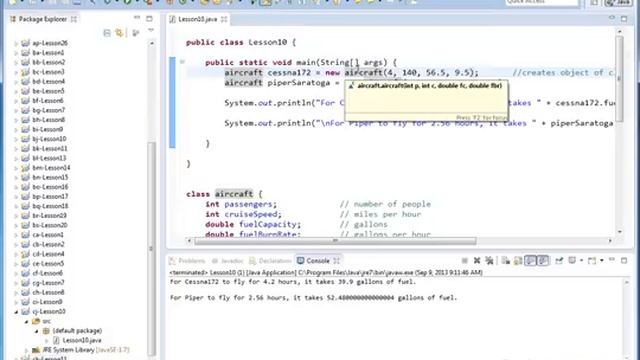Collapse the src folder

click(x=27, y=322)
